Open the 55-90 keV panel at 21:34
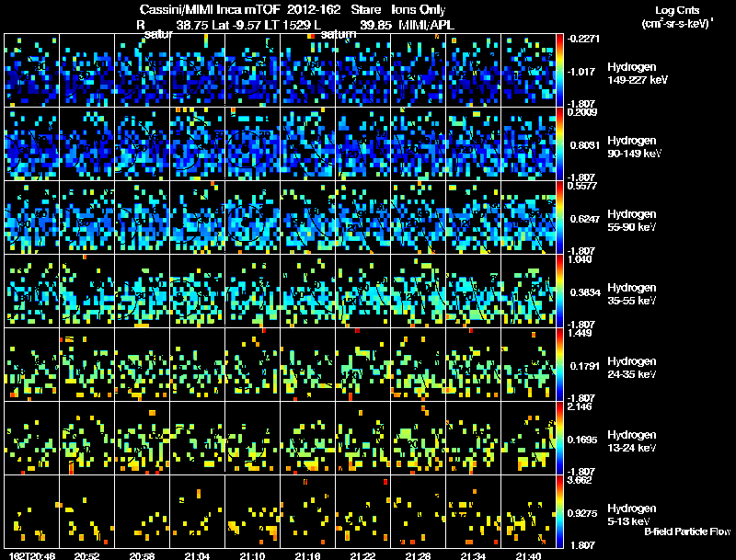Screen dimensions: 736x560 point(473,218)
